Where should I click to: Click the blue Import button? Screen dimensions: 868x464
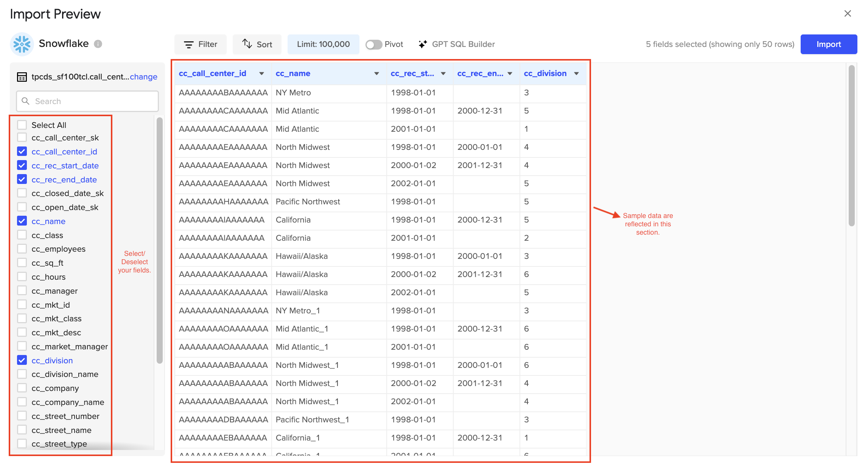(x=829, y=44)
